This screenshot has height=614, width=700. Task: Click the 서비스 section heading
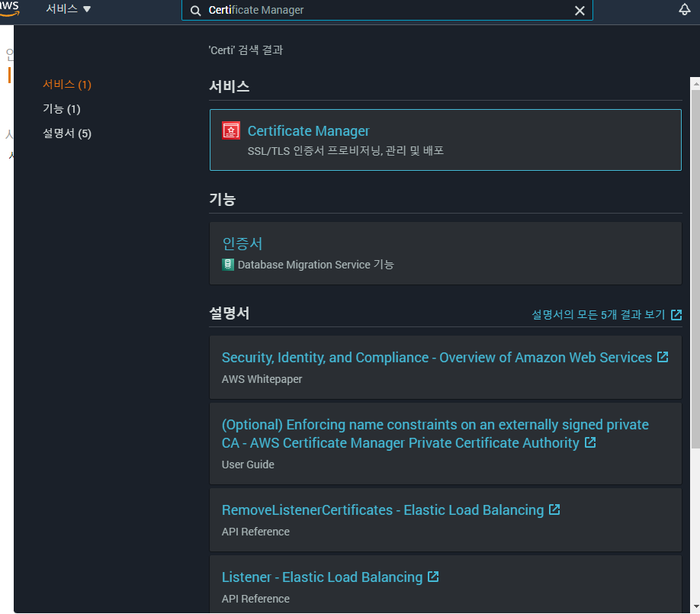(x=230, y=86)
